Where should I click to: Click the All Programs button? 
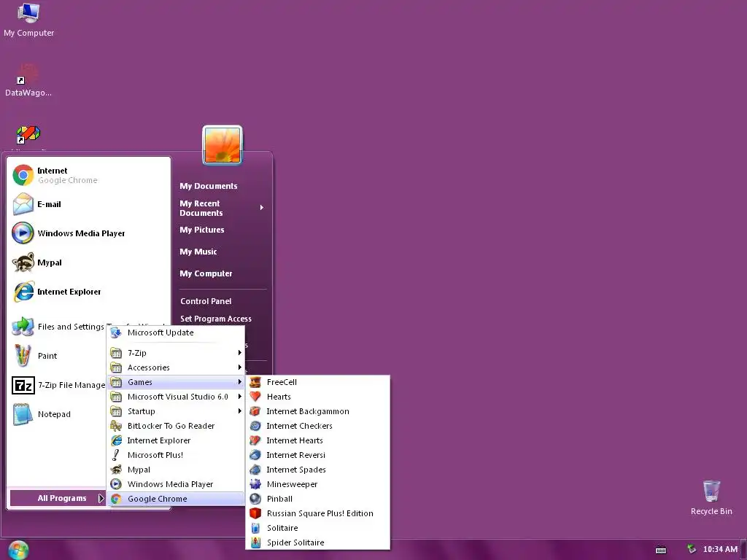point(57,498)
